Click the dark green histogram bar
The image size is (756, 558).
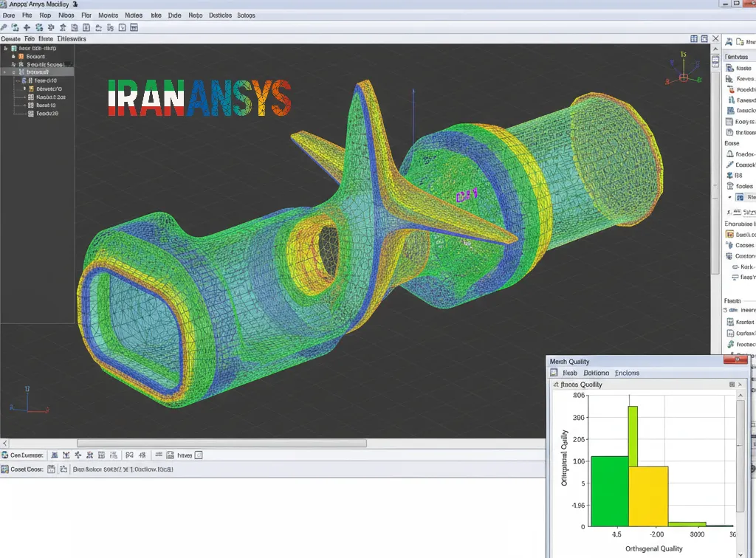(x=610, y=491)
